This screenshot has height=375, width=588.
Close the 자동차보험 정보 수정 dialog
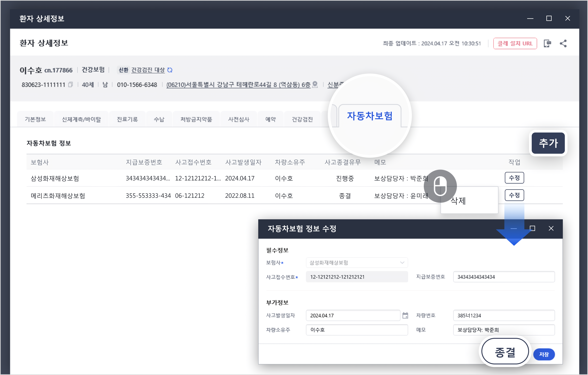[551, 228]
